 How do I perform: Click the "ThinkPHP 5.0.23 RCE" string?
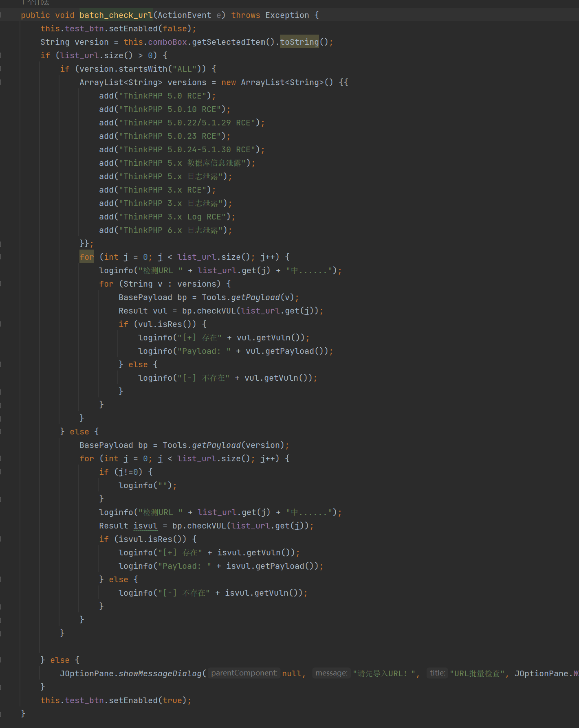pyautogui.click(x=170, y=136)
